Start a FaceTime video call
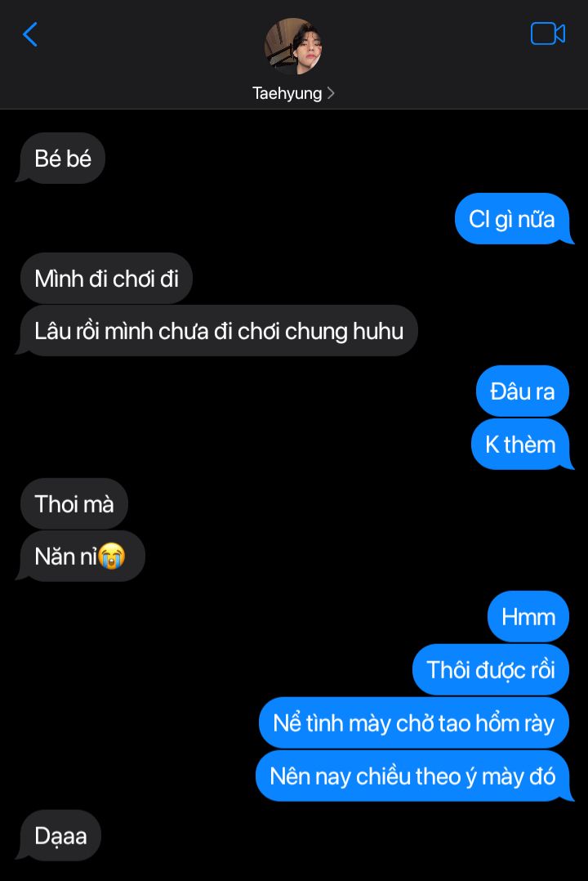 click(x=547, y=34)
